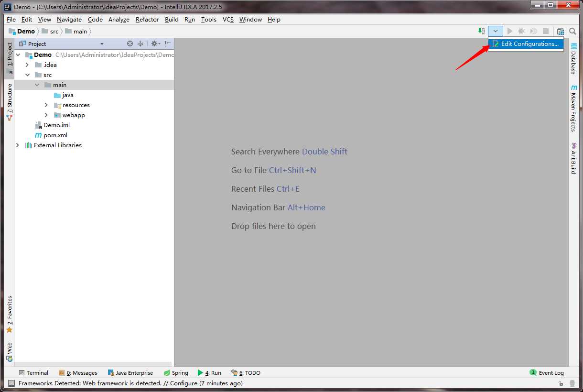The image size is (583, 392).
Task: Click the Debug bug icon
Action: [x=522, y=31]
